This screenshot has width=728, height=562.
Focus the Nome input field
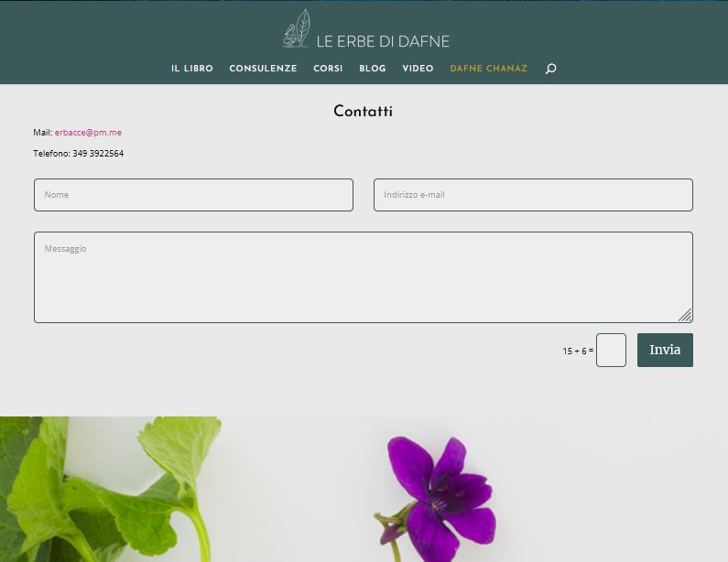coord(193,195)
